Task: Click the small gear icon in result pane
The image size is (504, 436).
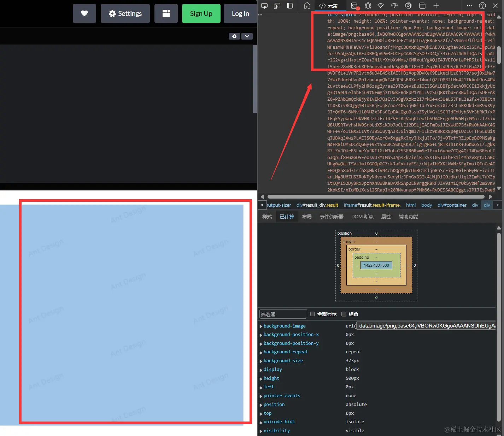Action: [x=234, y=36]
